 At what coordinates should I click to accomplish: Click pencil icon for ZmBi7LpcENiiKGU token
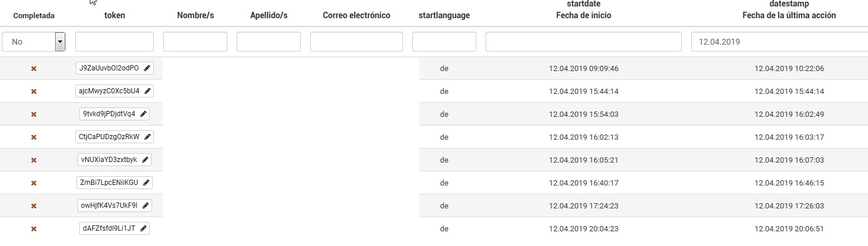[146, 183]
